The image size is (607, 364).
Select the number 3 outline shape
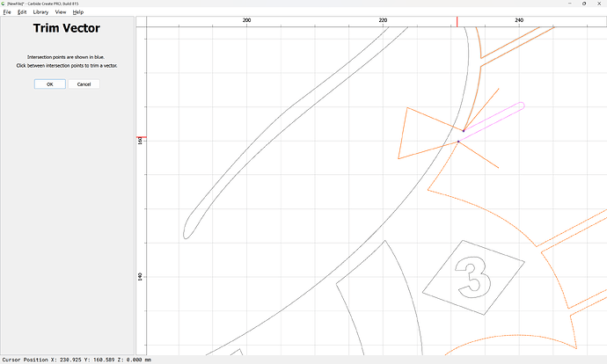(x=473, y=277)
